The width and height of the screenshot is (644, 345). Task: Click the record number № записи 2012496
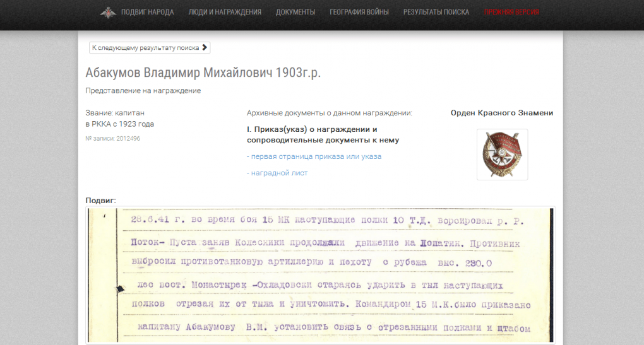[113, 138]
